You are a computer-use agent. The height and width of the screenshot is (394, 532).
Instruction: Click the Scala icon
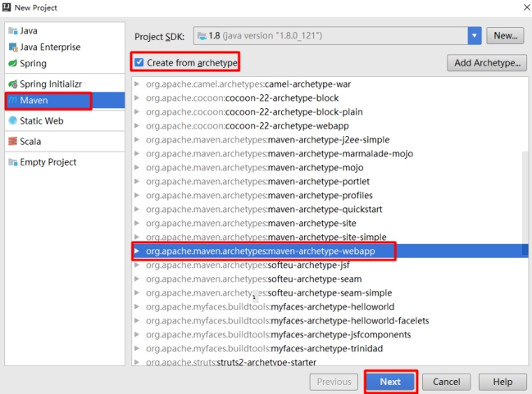(13, 141)
